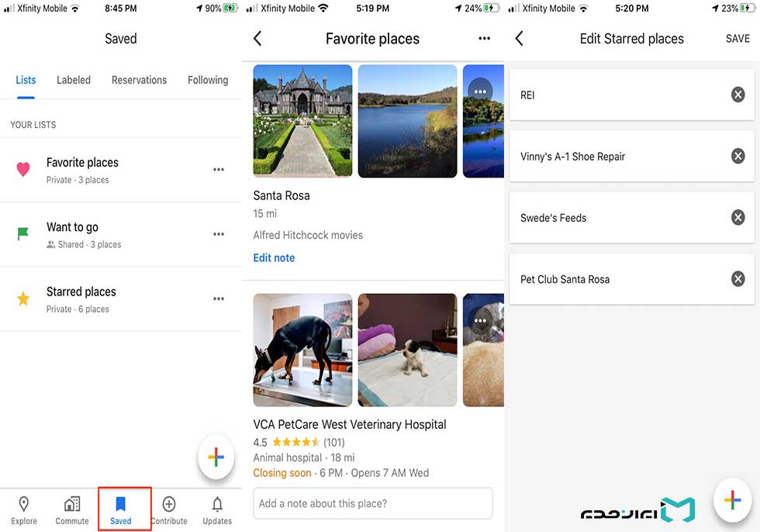Open options for Favorite places list
The height and width of the screenshot is (532, 760).
click(x=219, y=170)
